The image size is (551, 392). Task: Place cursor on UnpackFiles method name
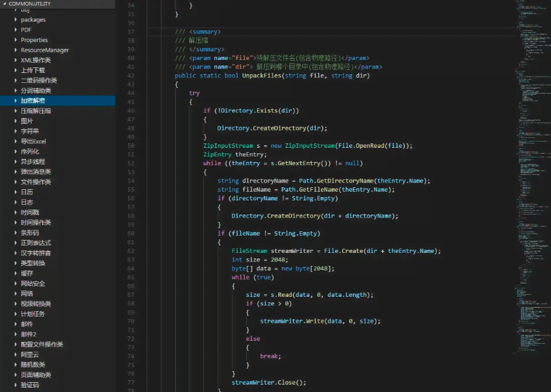coord(262,75)
